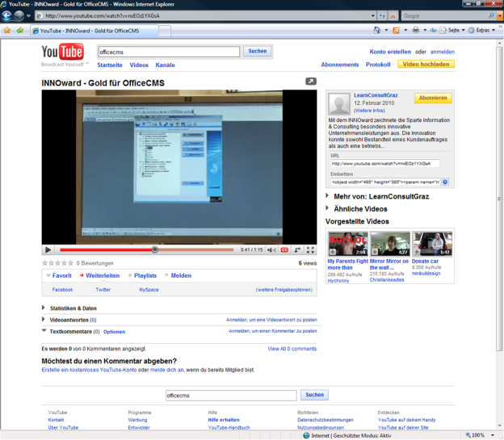The width and height of the screenshot is (504, 440).
Task: Open My Parents Fight thumbnail
Action: pos(347,244)
